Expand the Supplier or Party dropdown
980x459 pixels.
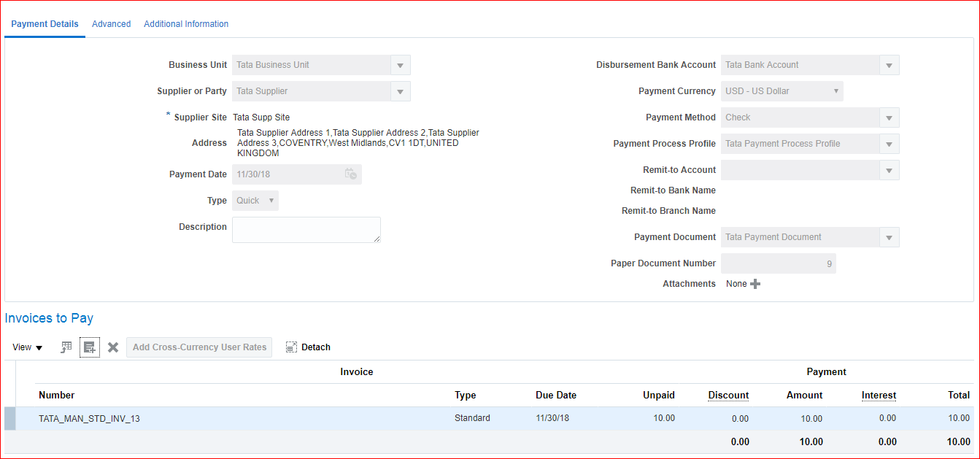point(400,91)
